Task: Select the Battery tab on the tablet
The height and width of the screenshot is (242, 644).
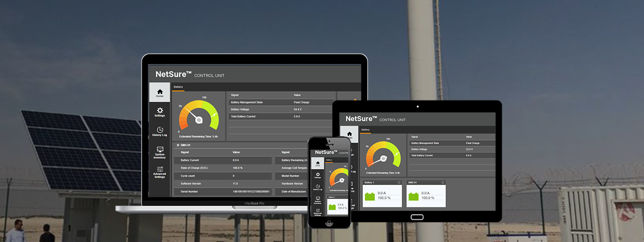Action: coord(365,130)
